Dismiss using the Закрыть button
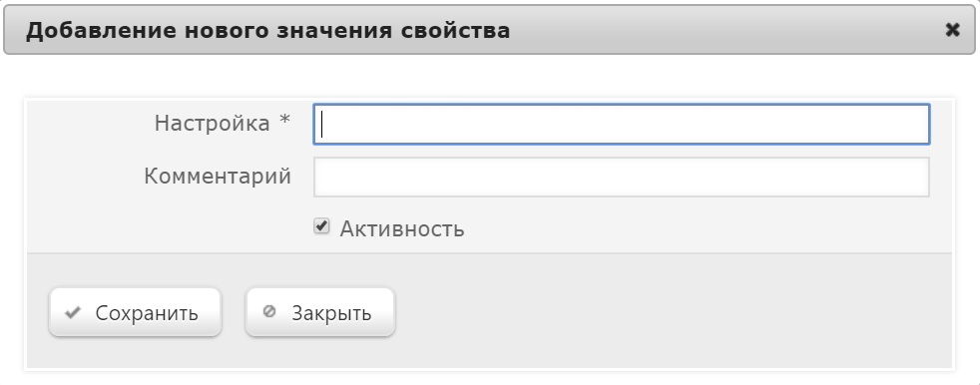The width and height of the screenshot is (980, 385). (x=320, y=312)
